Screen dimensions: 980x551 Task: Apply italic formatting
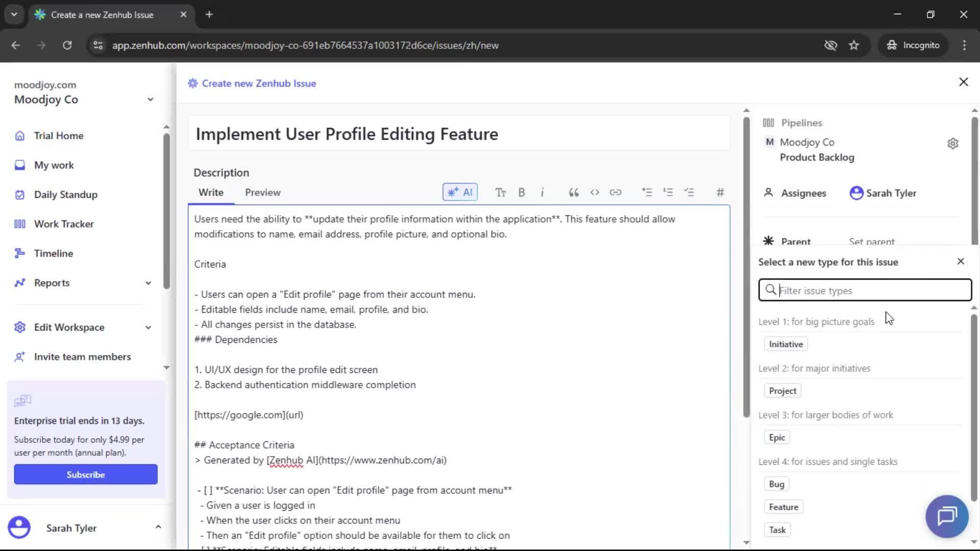(543, 192)
